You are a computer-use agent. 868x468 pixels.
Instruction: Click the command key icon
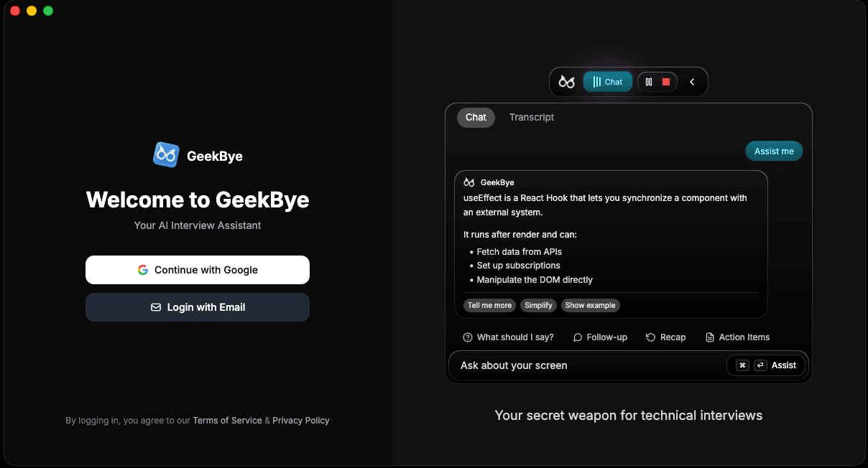click(x=742, y=365)
